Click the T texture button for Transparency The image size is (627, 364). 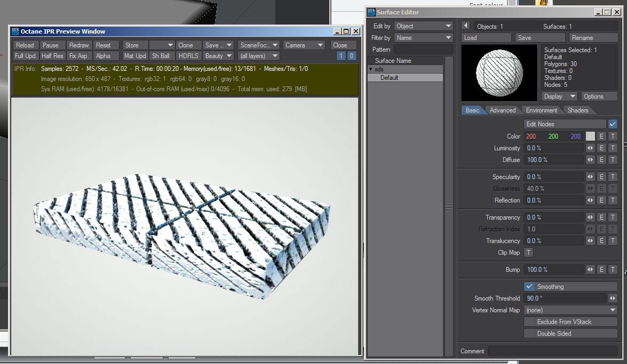tap(613, 217)
